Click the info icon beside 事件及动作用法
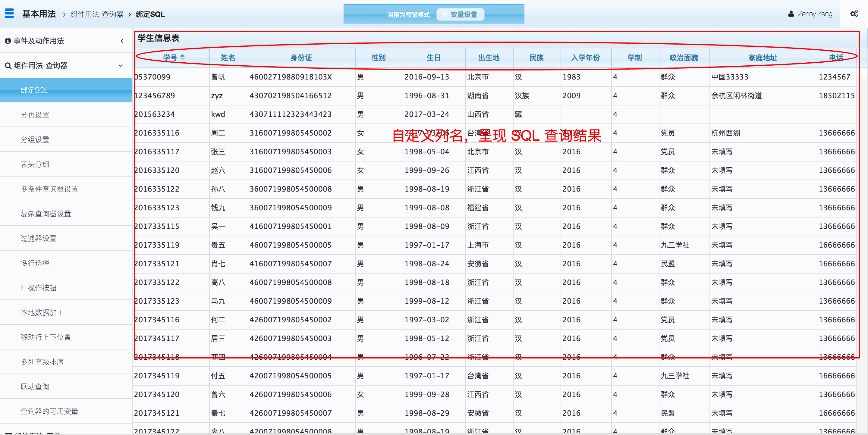 [x=8, y=41]
